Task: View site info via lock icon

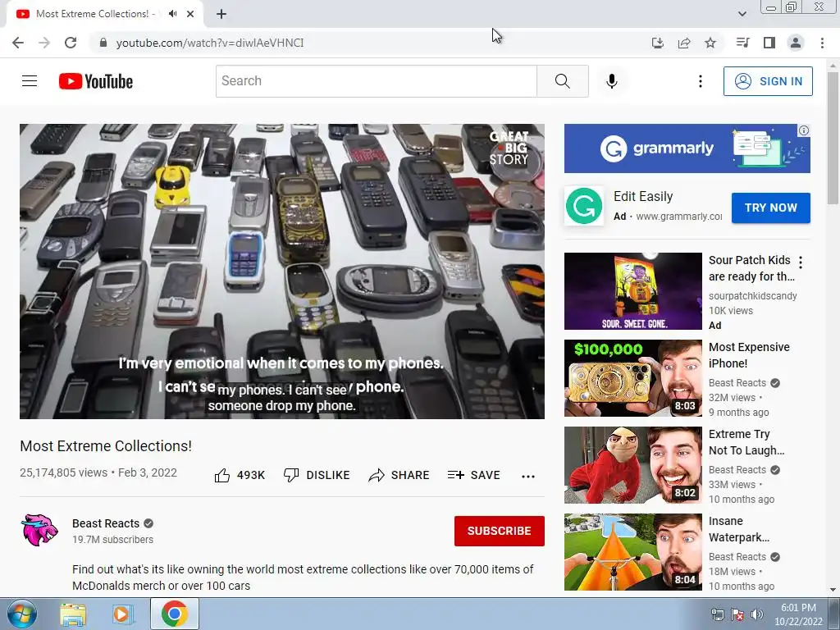Action: click(103, 43)
